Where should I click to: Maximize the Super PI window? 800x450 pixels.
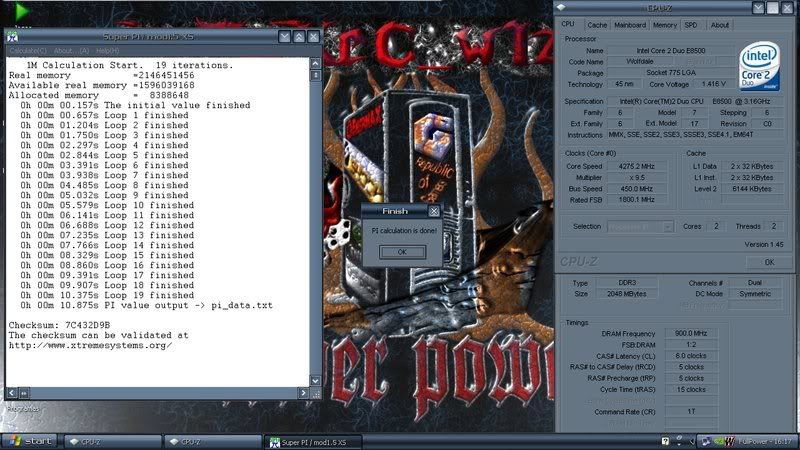(299, 36)
